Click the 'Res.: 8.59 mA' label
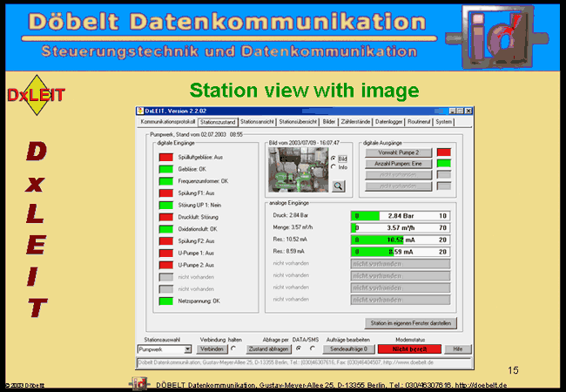Screen dimensions: 566x392 (288, 251)
